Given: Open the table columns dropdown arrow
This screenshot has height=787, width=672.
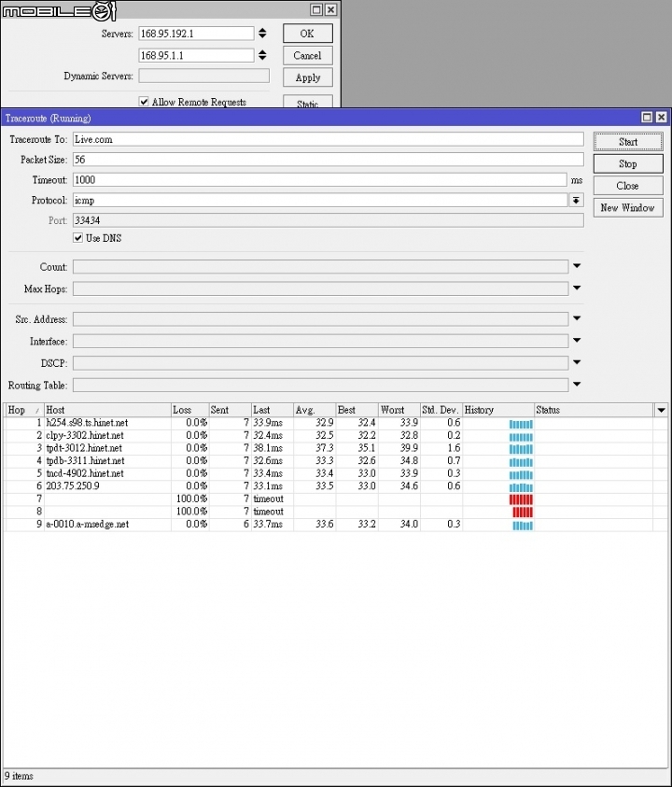Looking at the screenshot, I should [662, 410].
